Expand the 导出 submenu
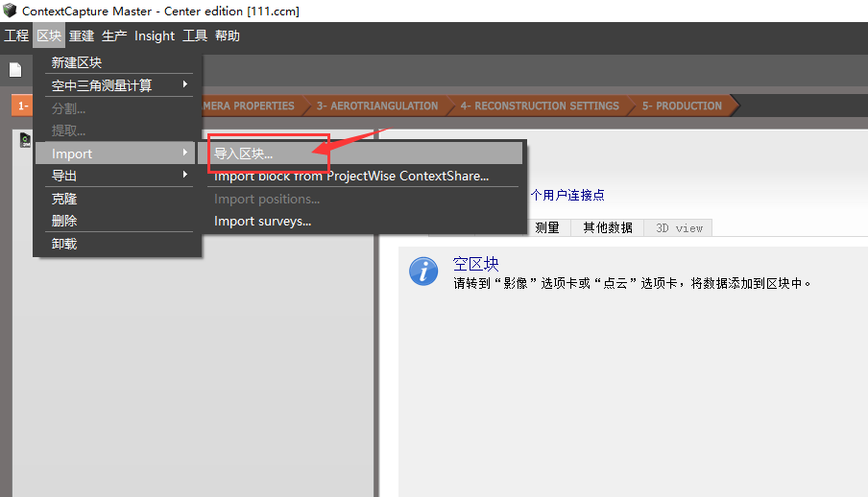868x497 pixels. pyautogui.click(x=114, y=176)
